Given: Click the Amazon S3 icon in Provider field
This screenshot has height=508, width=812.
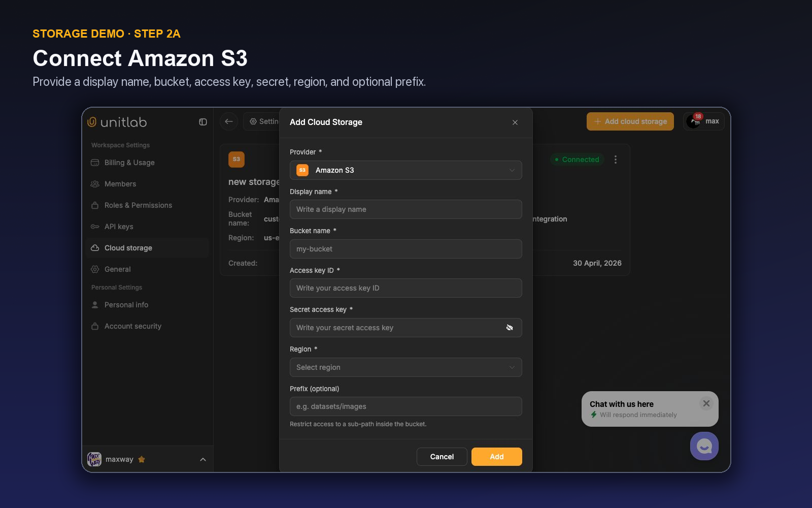Looking at the screenshot, I should coord(302,170).
